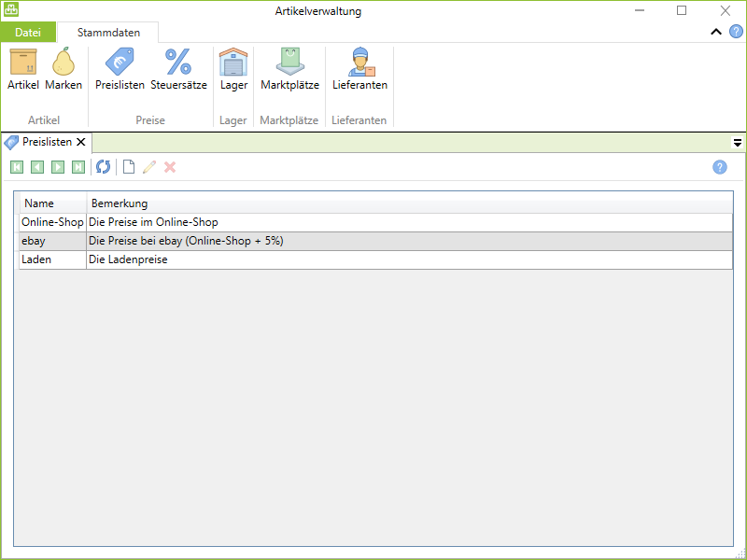747x560 pixels.
Task: Switch to the Stammdaten ribbon tab
Action: pos(108,33)
